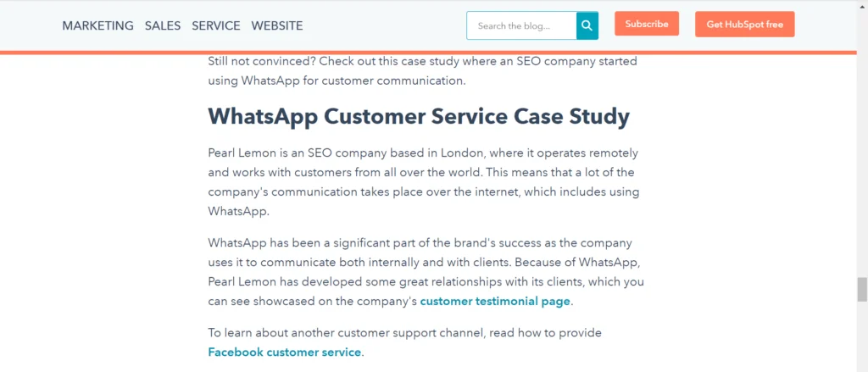Click the "Still not convinced?" sentence
Image resolution: width=868 pixels, height=372 pixels.
pyautogui.click(x=422, y=70)
